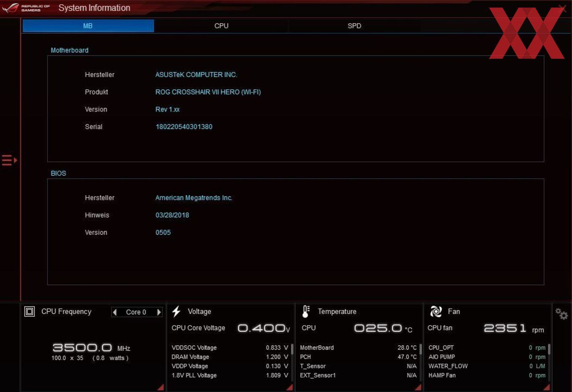Click the VDDSOC Voltage row
Image resolution: width=572 pixels, height=392 pixels.
pyautogui.click(x=230, y=348)
